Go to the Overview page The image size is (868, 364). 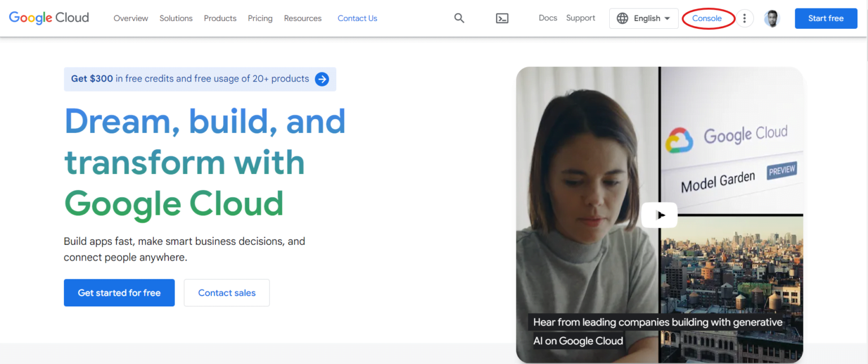pos(131,18)
